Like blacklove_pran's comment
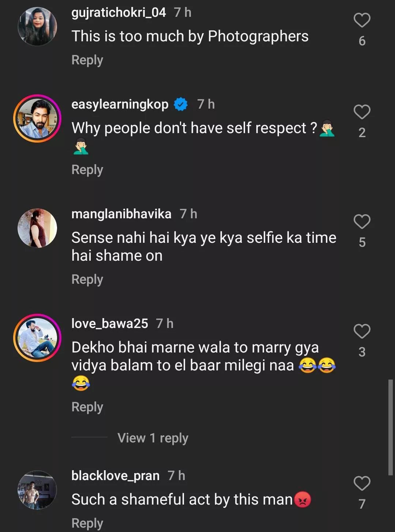Screen dimensions: 395x532 coord(362,483)
